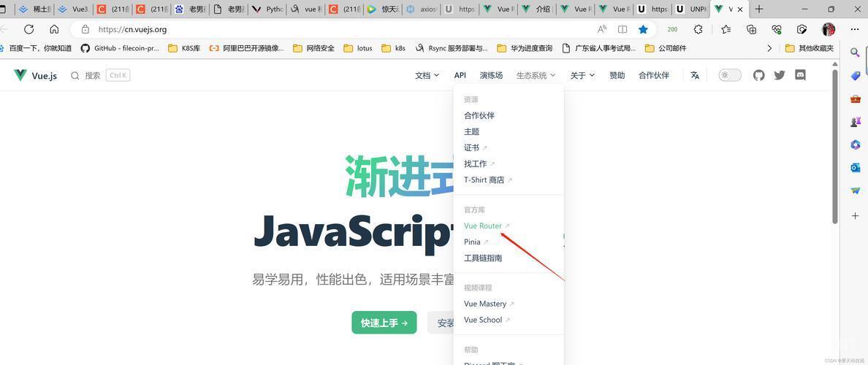The width and height of the screenshot is (868, 365).
Task: Select Vue Router in the dropdown
Action: 487,226
